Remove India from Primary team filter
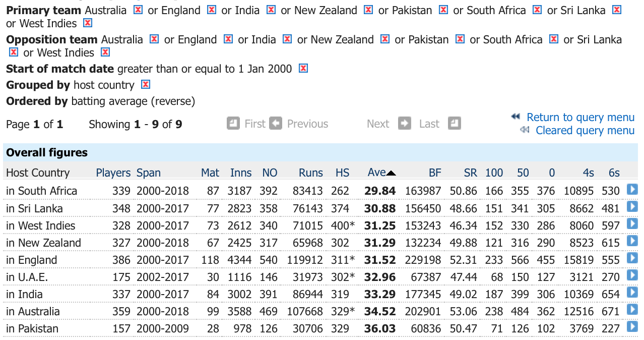Image resolution: width=644 pixels, height=340 pixels. pyautogui.click(x=271, y=10)
